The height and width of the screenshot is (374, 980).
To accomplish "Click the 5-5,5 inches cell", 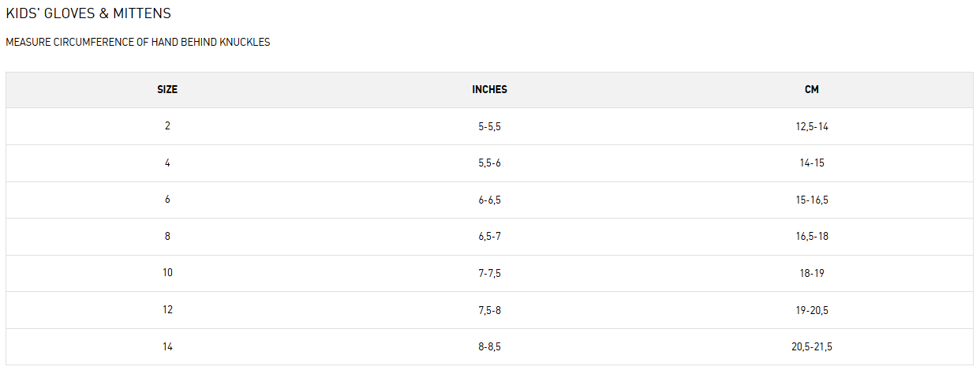I will (489, 126).
